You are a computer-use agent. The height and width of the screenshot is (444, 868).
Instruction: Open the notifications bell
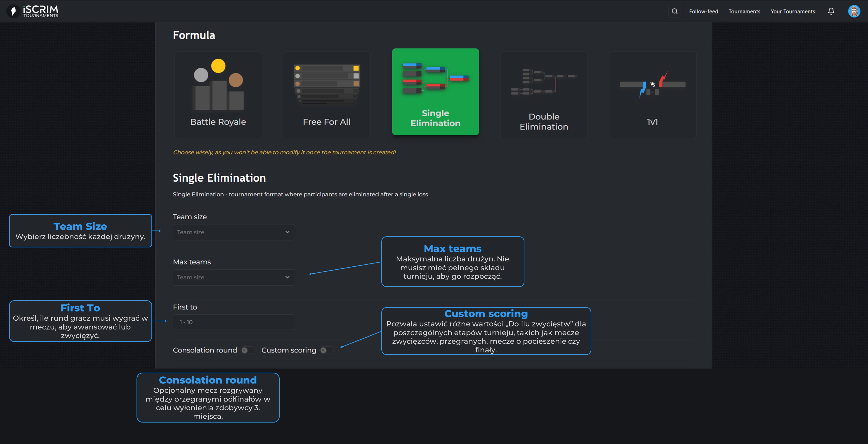tap(831, 11)
